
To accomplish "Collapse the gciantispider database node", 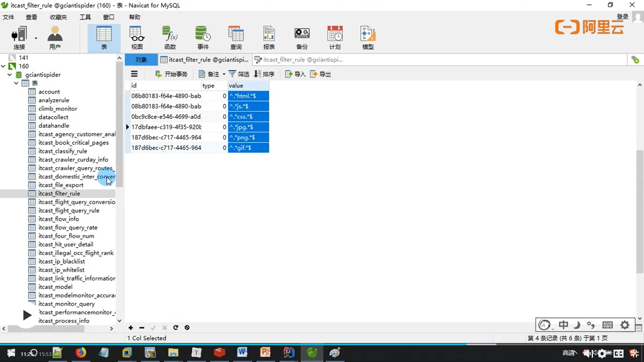I will (10, 74).
